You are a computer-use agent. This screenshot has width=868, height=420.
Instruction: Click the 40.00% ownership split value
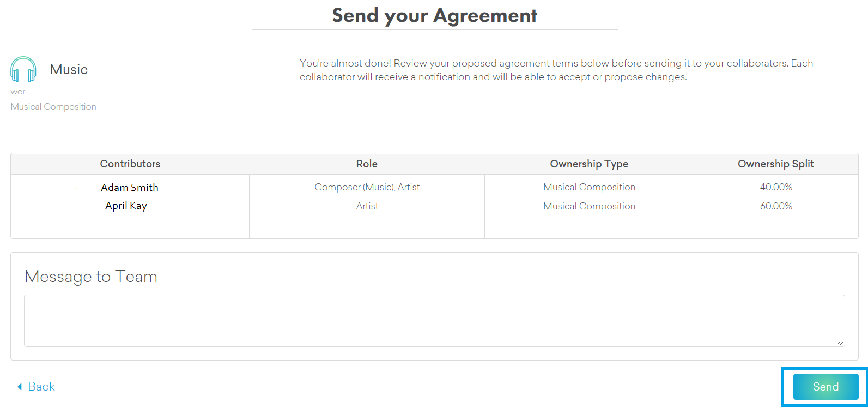coord(776,187)
